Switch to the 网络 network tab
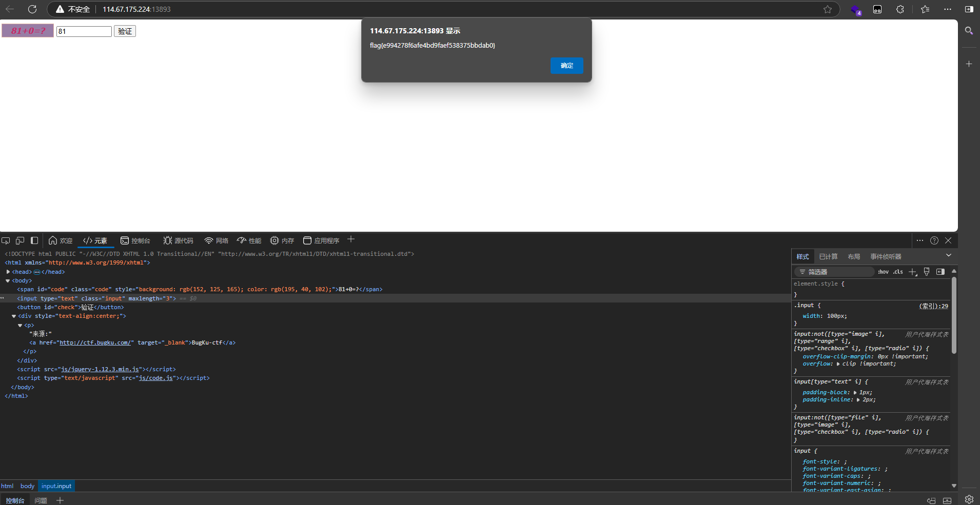 [216, 240]
